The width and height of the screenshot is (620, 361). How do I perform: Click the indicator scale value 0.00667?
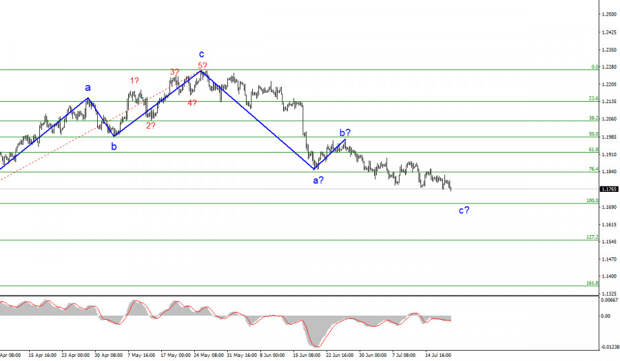pos(609,300)
